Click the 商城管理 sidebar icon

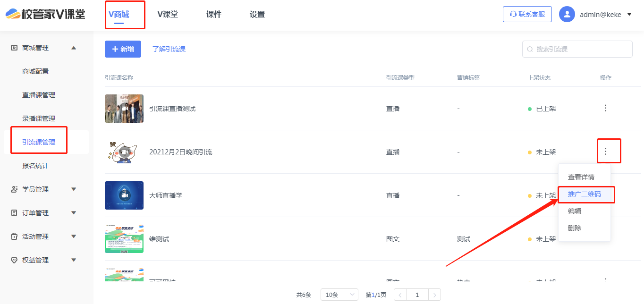[14, 48]
